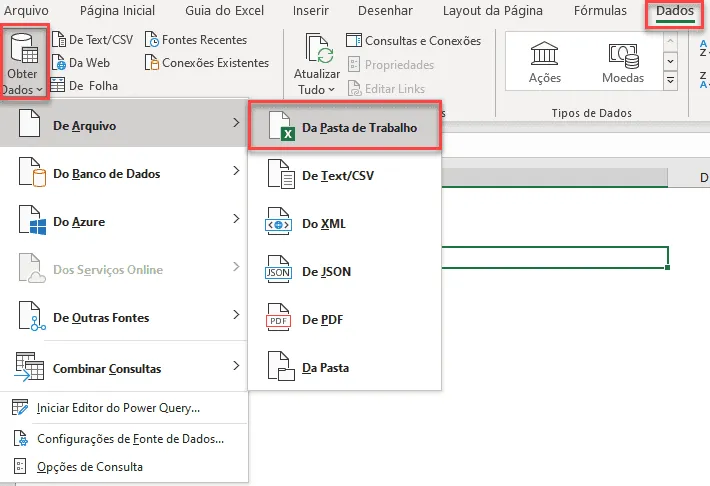The height and width of the screenshot is (486, 710).
Task: Click the PDF file icon
Action: 278,318
